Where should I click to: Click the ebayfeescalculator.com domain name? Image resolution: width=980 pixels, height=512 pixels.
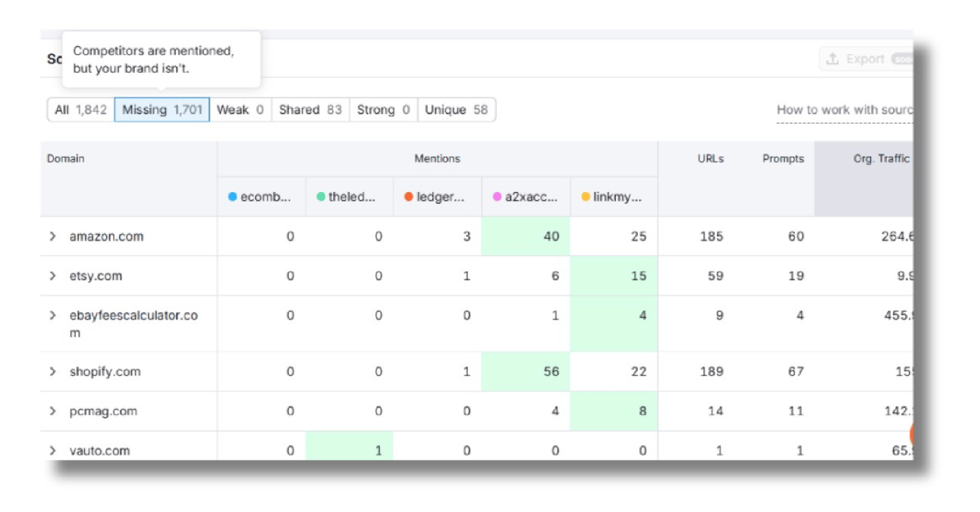click(x=133, y=324)
